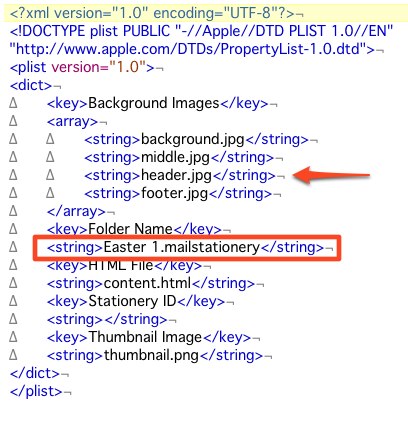This screenshot has height=433, width=408.
Task: Click the header.jpg string line
Action: point(180,175)
